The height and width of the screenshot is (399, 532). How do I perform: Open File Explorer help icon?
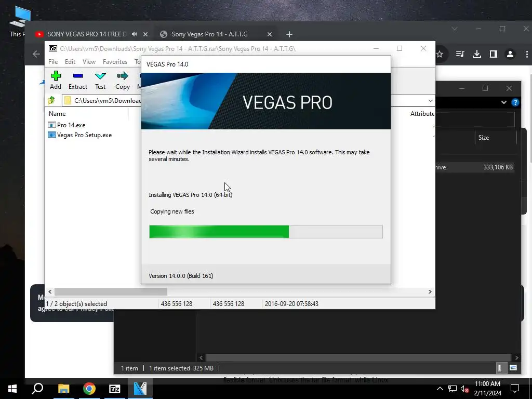coord(515,102)
